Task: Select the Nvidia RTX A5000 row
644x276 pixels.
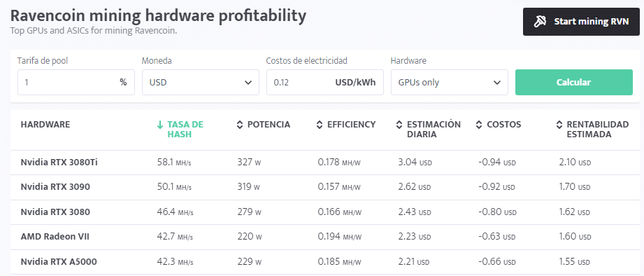Action: click(324, 261)
